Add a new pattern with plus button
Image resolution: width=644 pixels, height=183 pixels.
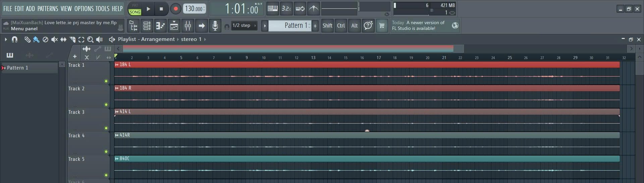(x=315, y=26)
